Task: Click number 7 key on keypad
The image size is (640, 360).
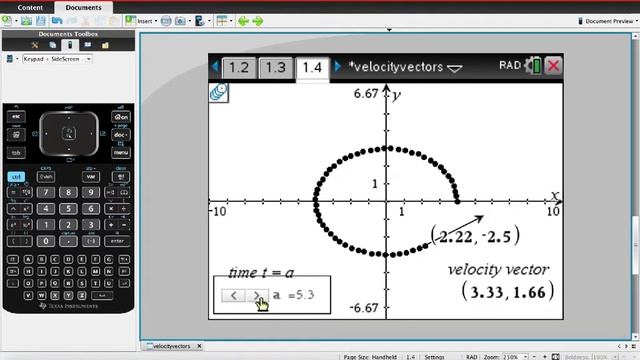Action: (x=46, y=192)
